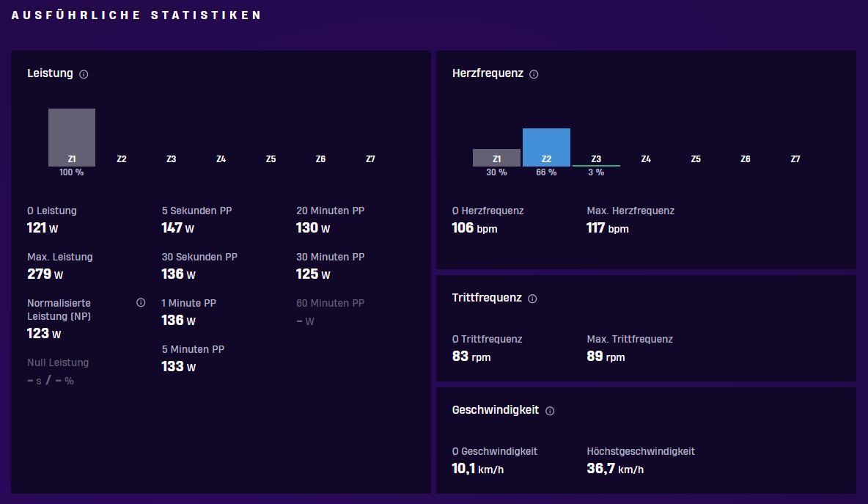Open the info icon beside Herzfrequenz
This screenshot has width=868, height=504.
tap(534, 74)
